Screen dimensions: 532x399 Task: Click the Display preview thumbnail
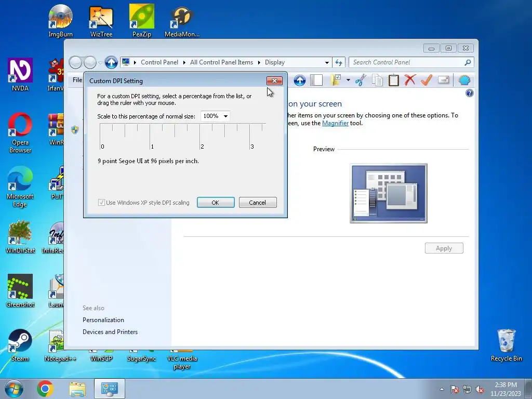click(x=389, y=193)
